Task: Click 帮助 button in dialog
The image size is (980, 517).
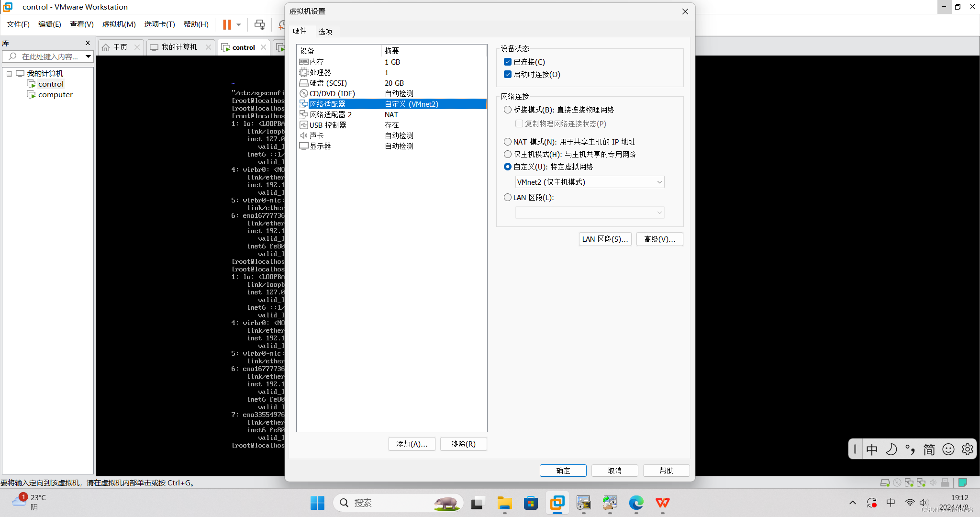Action: pos(667,471)
